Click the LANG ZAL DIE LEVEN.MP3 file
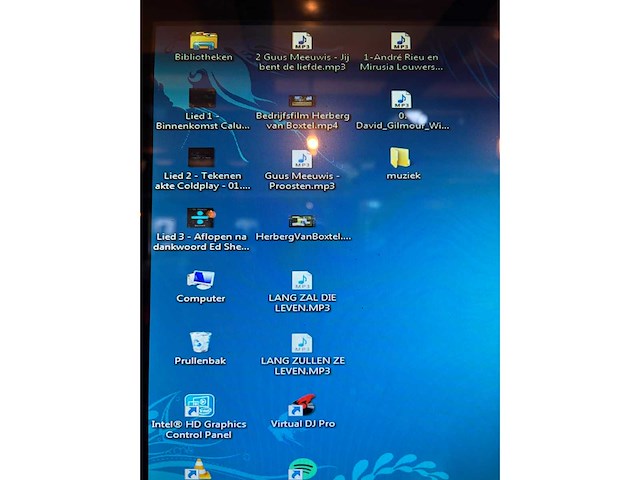Image resolution: width=640 pixels, height=480 pixels. pos(302,281)
